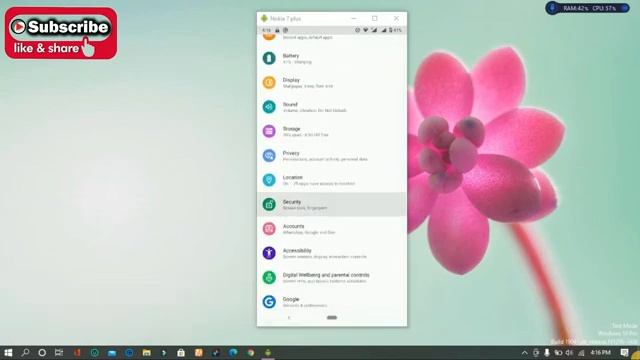The height and width of the screenshot is (360, 640).
Task: Open the Battery settings icon
Action: click(x=269, y=58)
